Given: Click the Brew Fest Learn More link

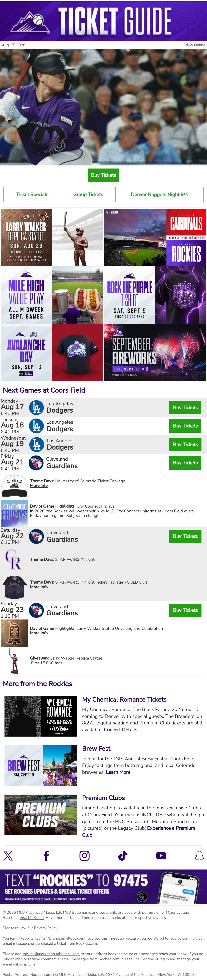Looking at the screenshot, I should click(x=118, y=772).
